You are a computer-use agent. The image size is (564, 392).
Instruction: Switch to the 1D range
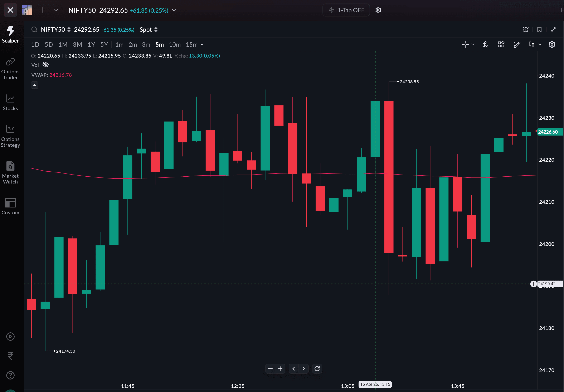(35, 45)
